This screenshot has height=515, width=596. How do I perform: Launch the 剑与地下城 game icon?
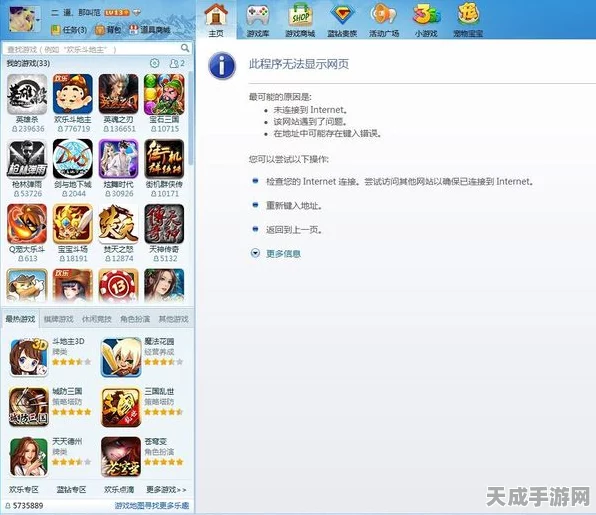pyautogui.click(x=73, y=159)
